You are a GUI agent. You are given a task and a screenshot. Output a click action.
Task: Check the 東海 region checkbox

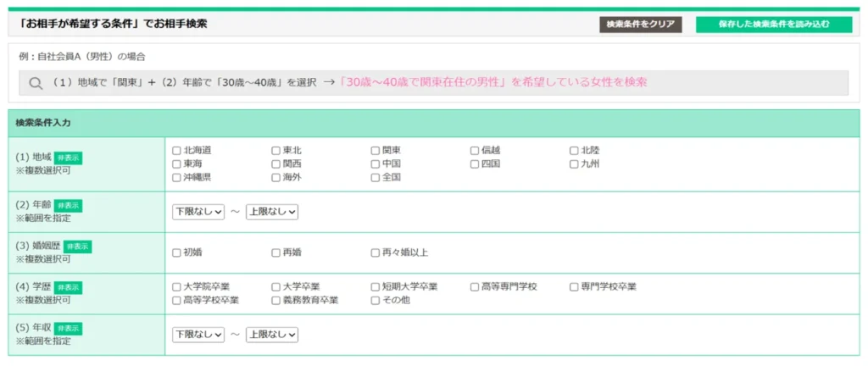tap(176, 164)
